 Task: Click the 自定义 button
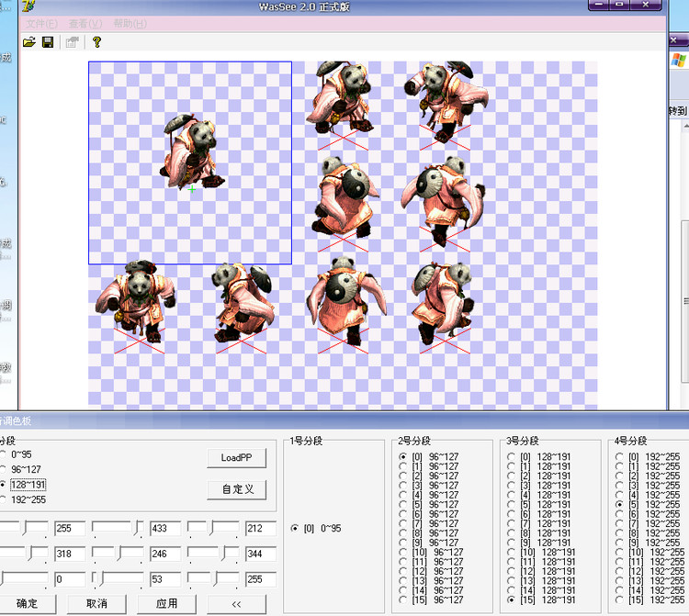point(236,489)
